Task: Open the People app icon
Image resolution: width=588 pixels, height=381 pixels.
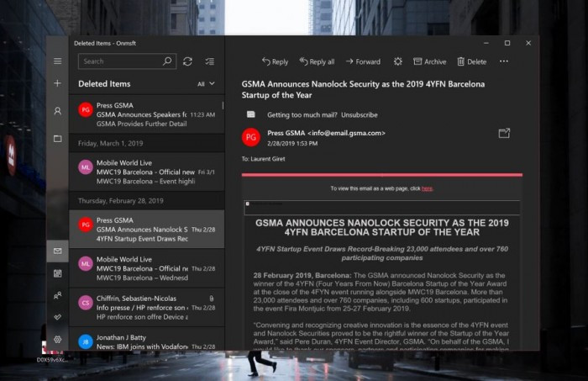Action: pos(57,296)
